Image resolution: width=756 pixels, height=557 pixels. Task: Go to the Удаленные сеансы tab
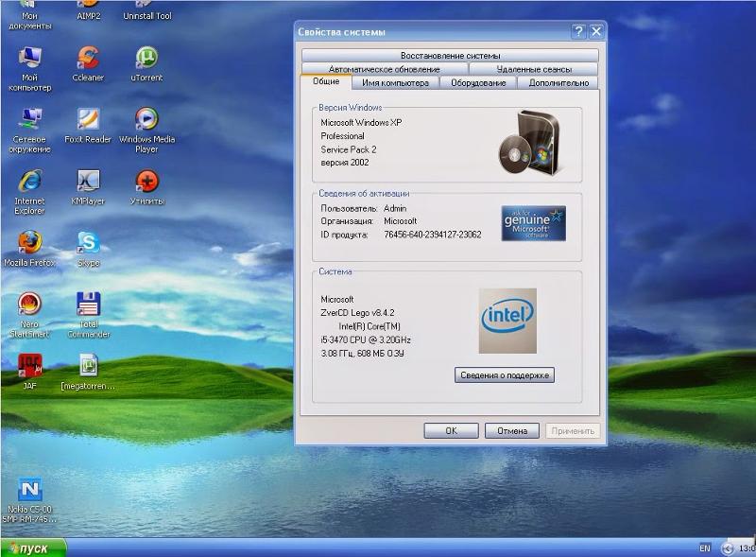[x=534, y=69]
